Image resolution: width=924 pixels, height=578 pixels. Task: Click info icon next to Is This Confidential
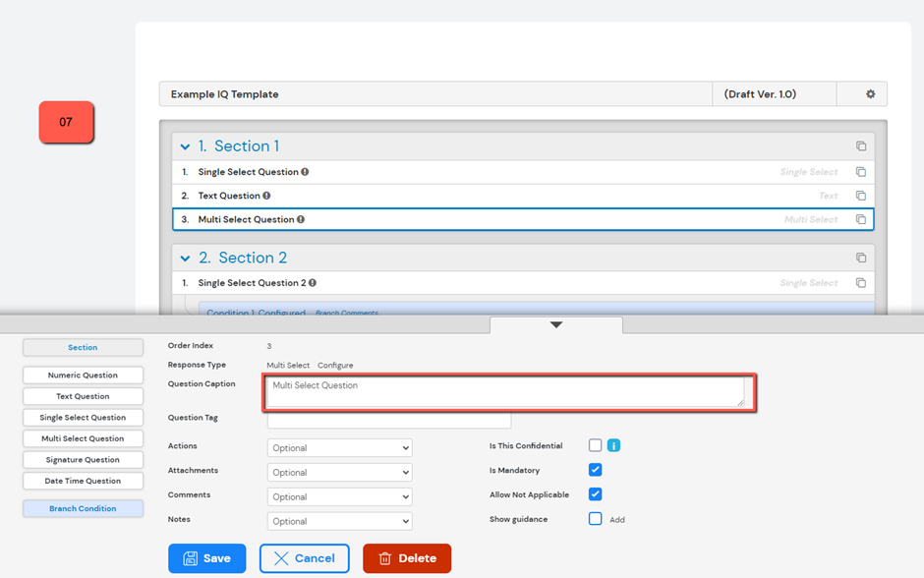[613, 446]
